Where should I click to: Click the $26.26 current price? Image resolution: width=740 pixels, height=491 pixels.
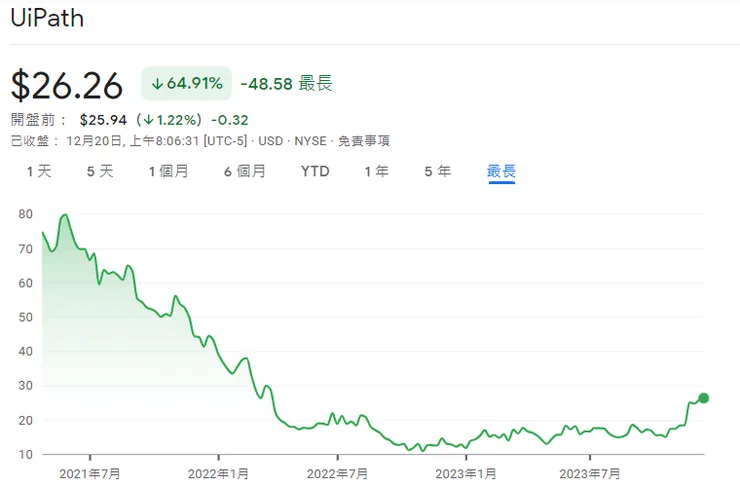[x=67, y=85]
